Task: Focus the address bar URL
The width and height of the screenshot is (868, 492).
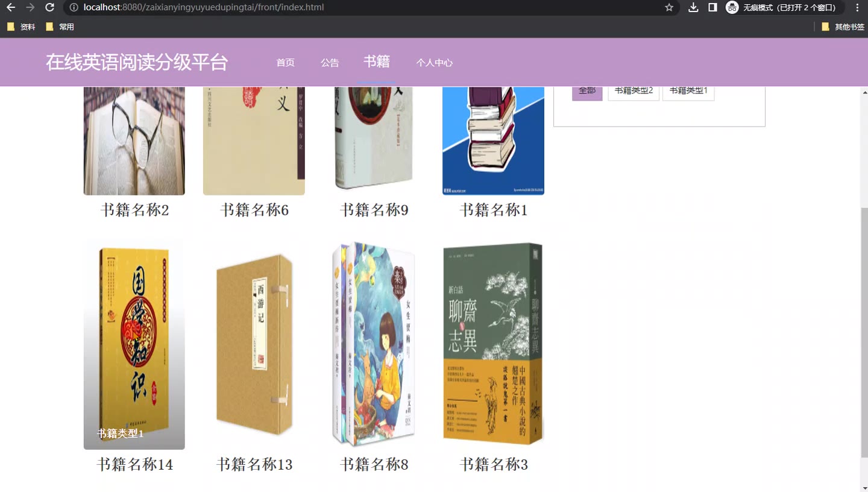Action: coord(204,7)
